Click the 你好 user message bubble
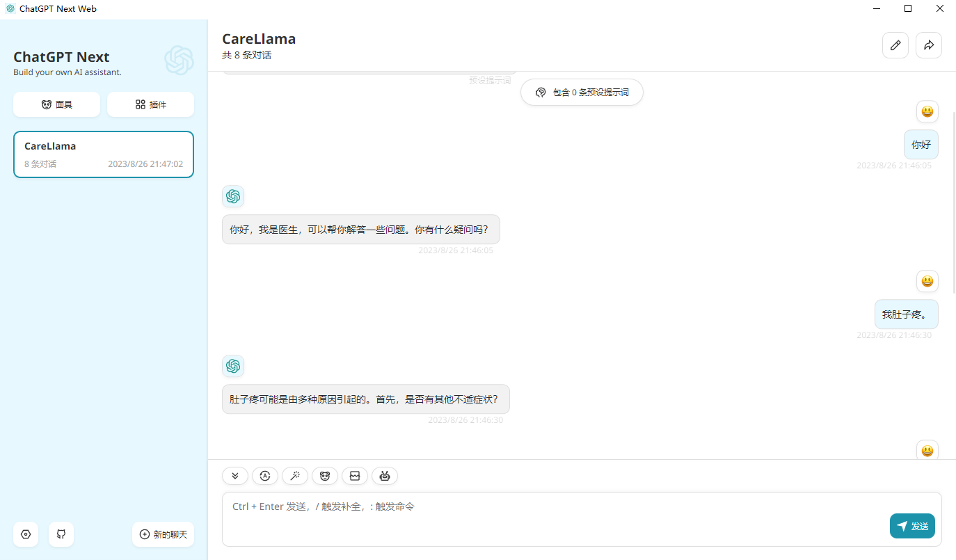 coord(921,145)
